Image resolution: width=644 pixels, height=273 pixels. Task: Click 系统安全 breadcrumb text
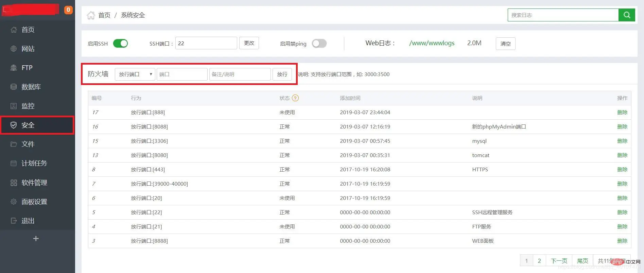coord(133,15)
